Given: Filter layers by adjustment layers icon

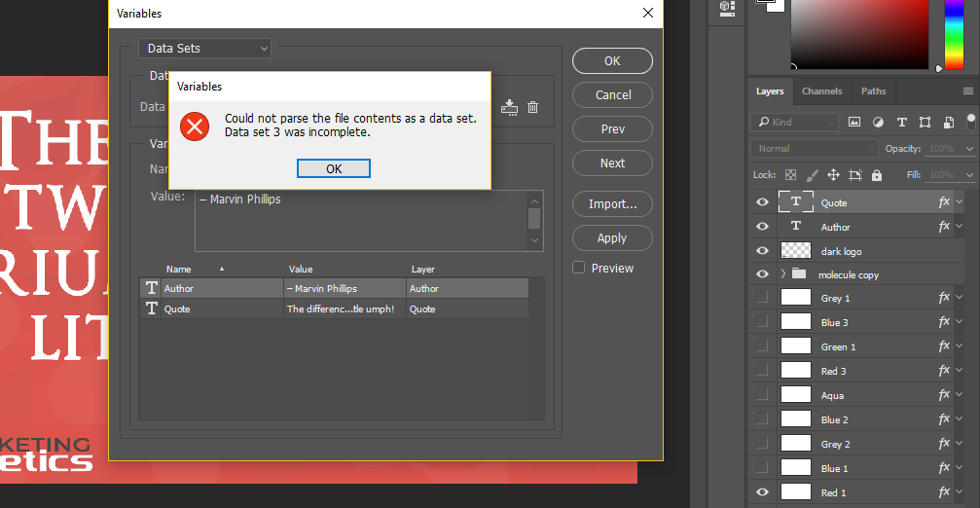Looking at the screenshot, I should (878, 122).
